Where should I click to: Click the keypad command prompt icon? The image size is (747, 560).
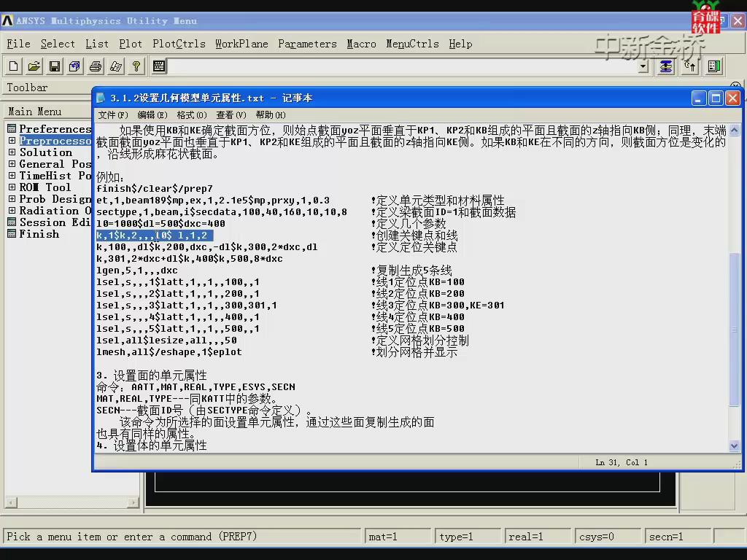(159, 66)
